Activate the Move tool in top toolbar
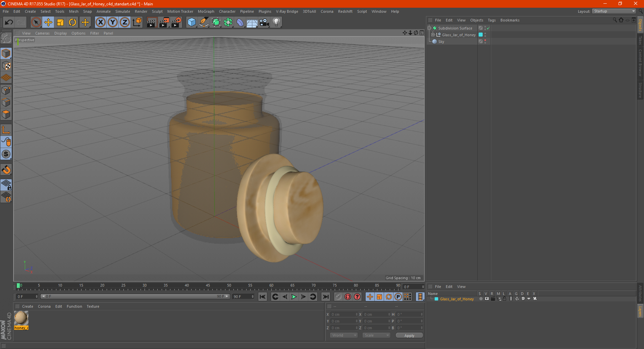This screenshot has height=349, width=644. point(48,22)
